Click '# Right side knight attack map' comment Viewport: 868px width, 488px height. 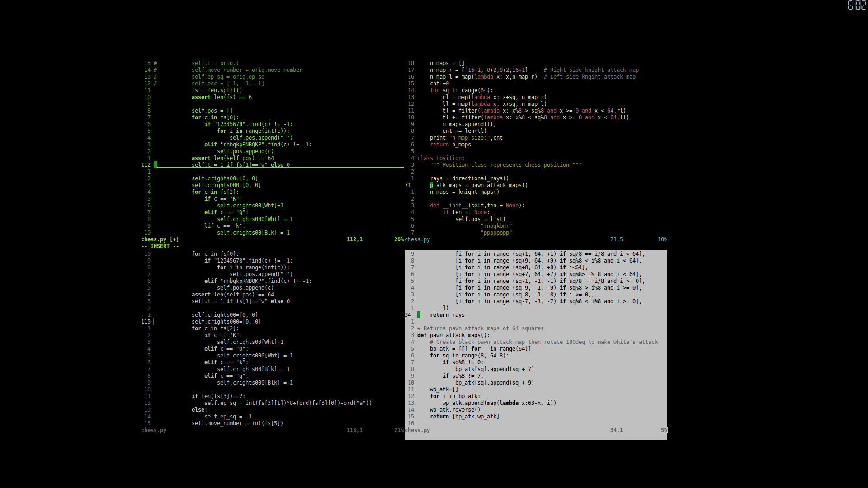tap(591, 70)
